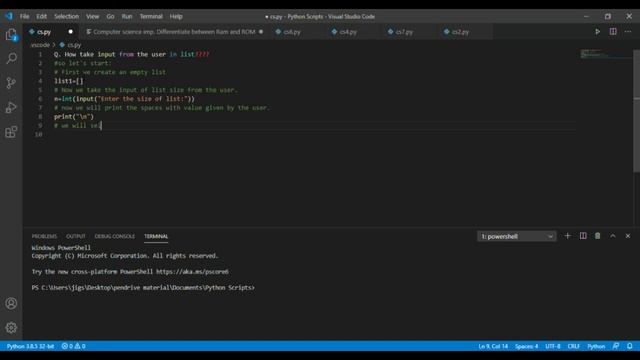This screenshot has height=360, width=640.
Task: Switch to the Computer science imp. tab
Action: pyautogui.click(x=174, y=31)
